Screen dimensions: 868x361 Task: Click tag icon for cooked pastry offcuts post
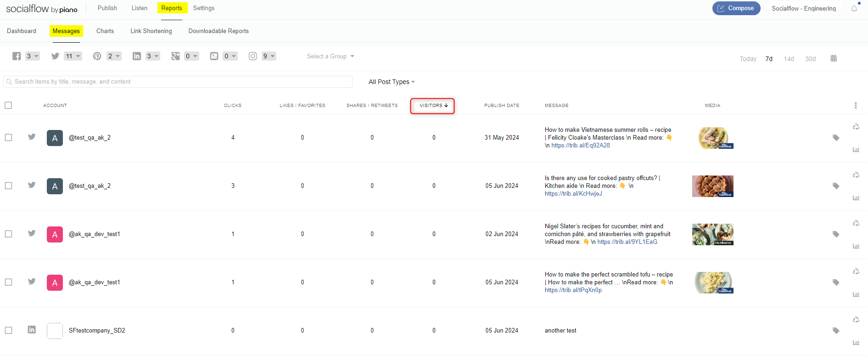836,186
